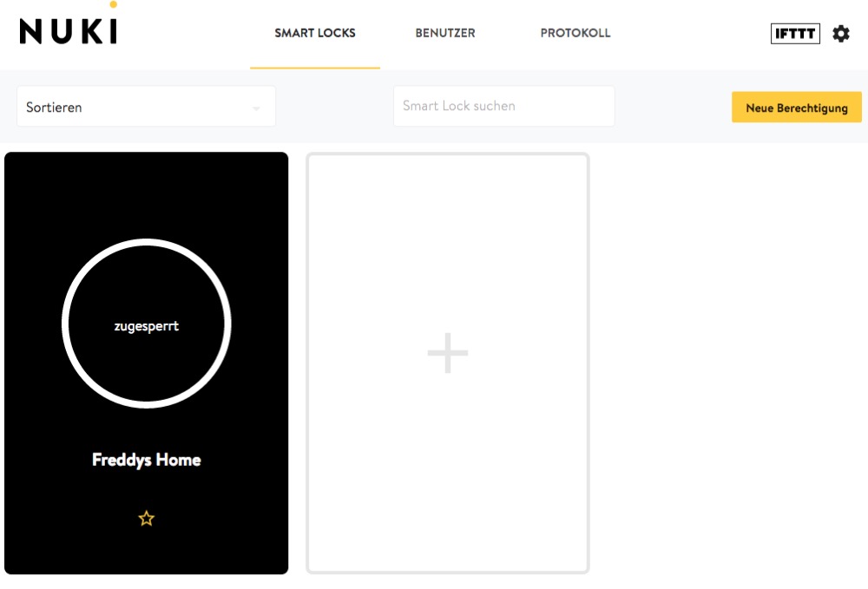Switch to the Benutzer tab

tap(445, 33)
